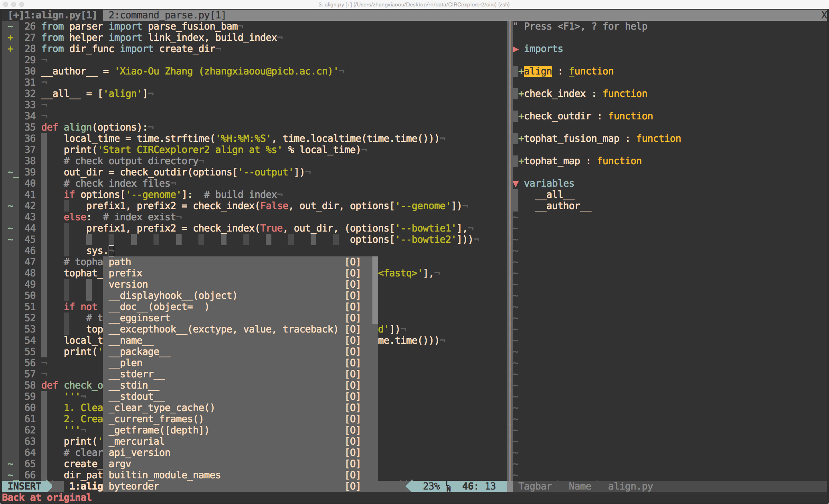Expand the imports section in Tagbar
Screen dimensions: 829x504
point(516,49)
